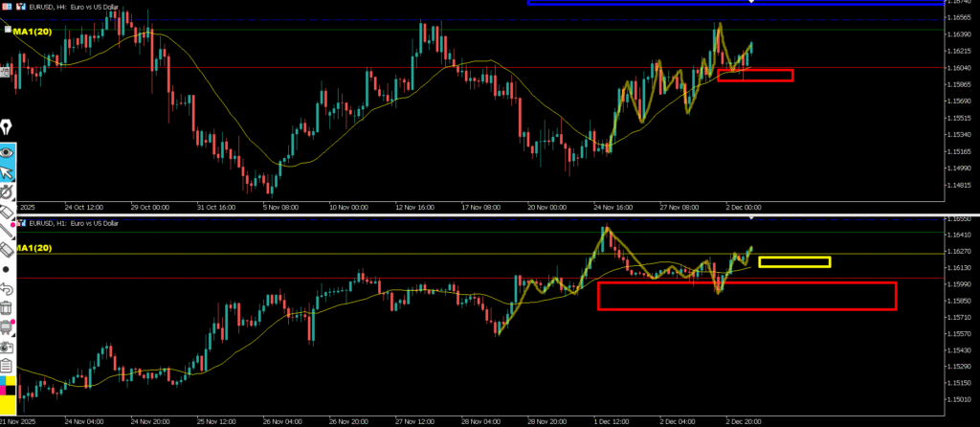Open the clipboard notes icon

(x=7, y=365)
